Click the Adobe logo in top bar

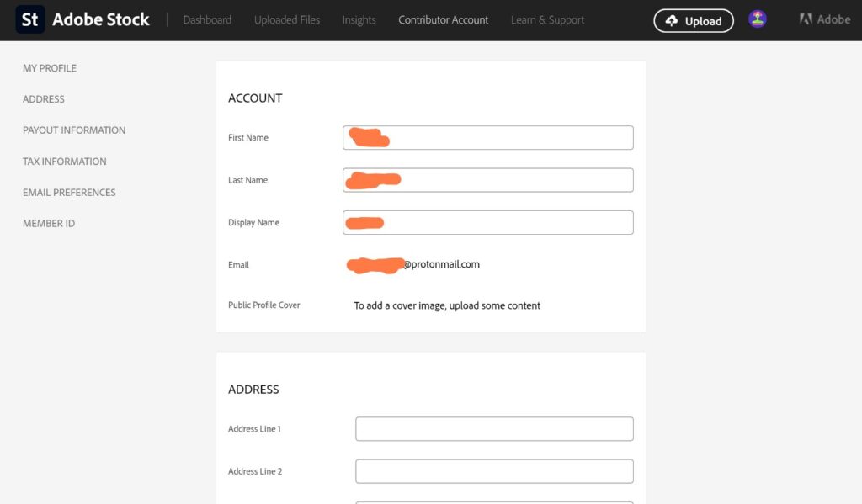tap(825, 19)
